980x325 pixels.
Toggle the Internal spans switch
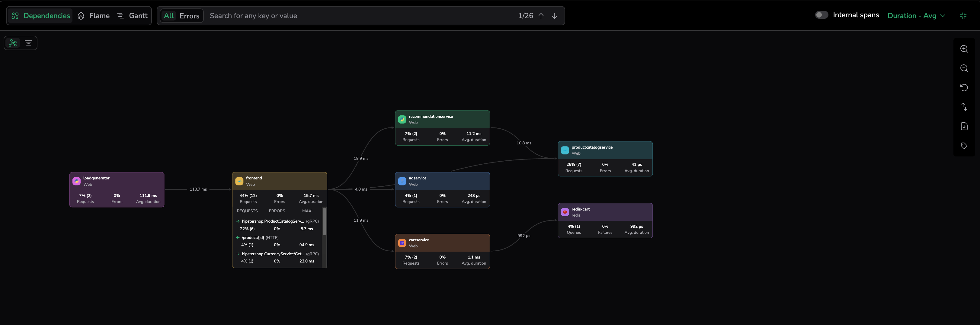point(821,15)
